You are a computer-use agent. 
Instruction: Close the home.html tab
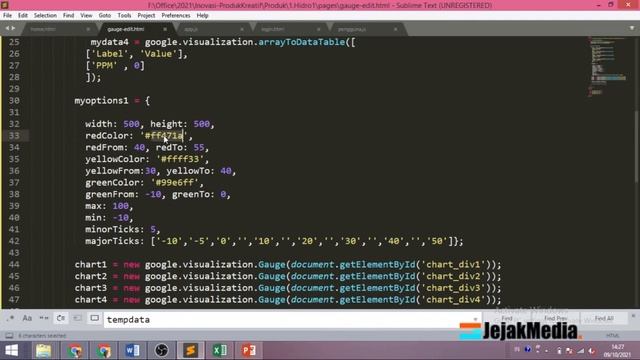[88, 29]
